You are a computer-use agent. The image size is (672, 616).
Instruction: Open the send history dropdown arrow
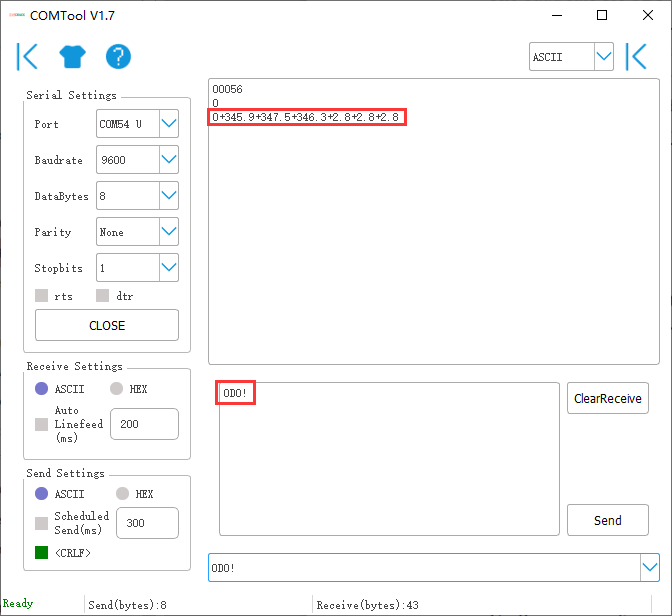(650, 568)
